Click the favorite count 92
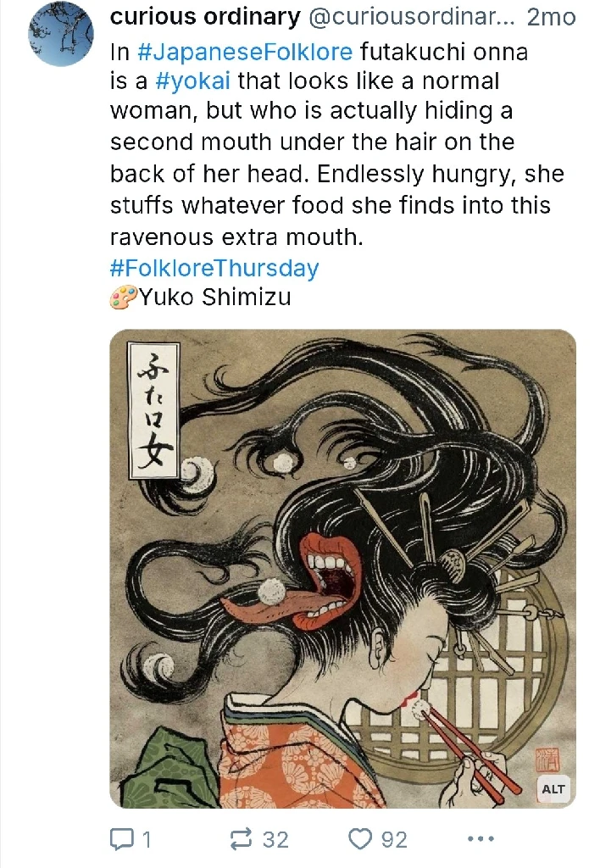 point(394,840)
